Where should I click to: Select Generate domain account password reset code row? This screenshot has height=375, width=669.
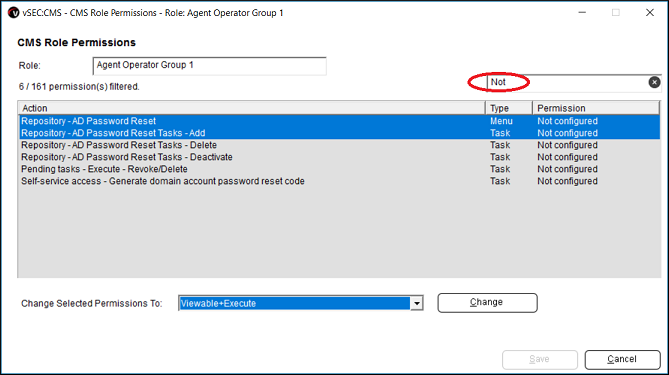tap(339, 181)
